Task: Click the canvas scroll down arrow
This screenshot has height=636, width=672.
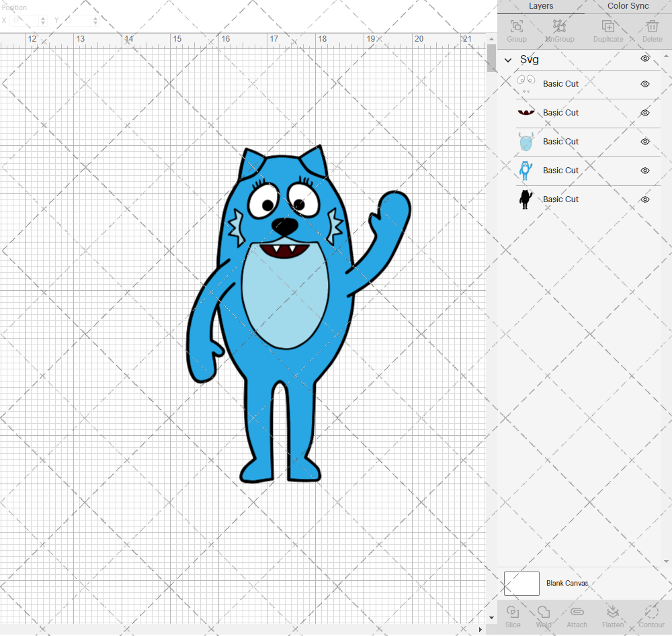Action: click(x=492, y=618)
